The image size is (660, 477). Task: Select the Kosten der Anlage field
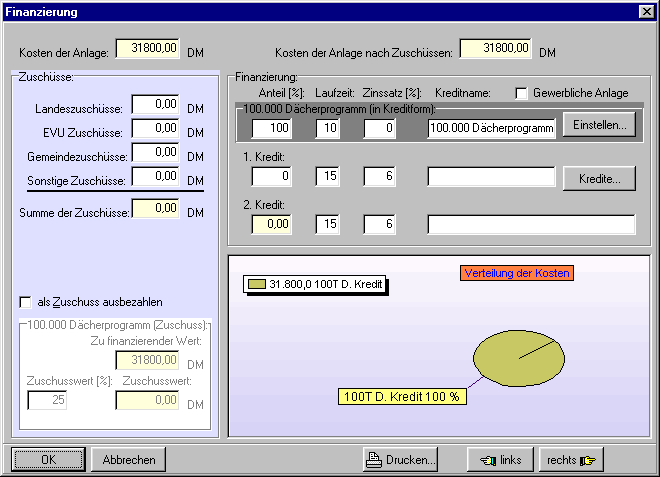[149, 48]
